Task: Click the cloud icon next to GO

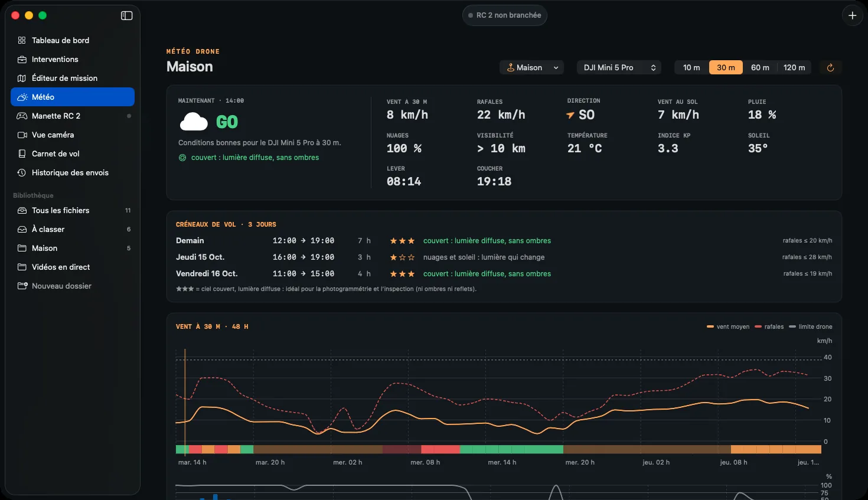Action: (194, 122)
